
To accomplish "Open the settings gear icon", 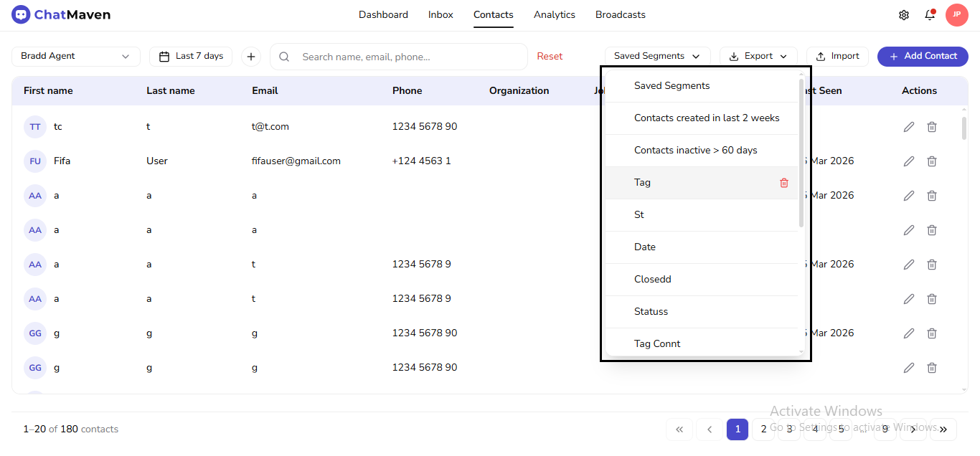I will click(904, 14).
